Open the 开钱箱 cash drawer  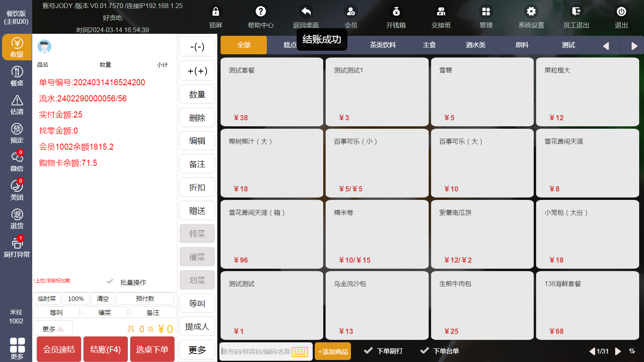click(396, 17)
